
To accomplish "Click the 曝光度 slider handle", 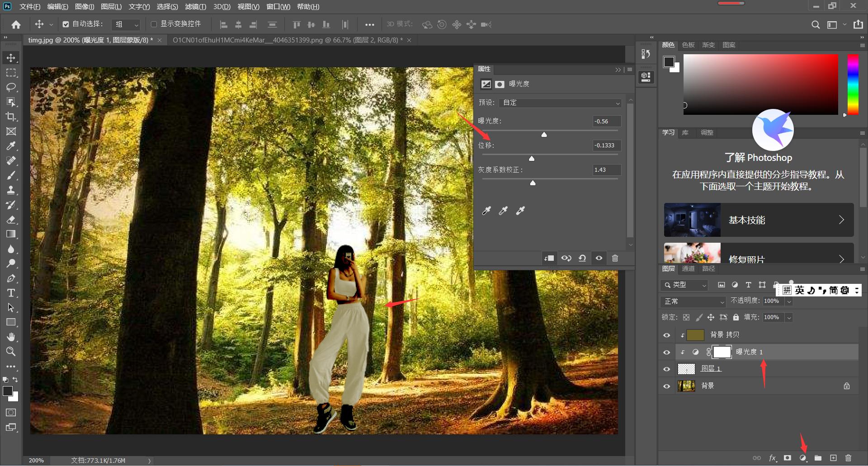I will pos(544,134).
